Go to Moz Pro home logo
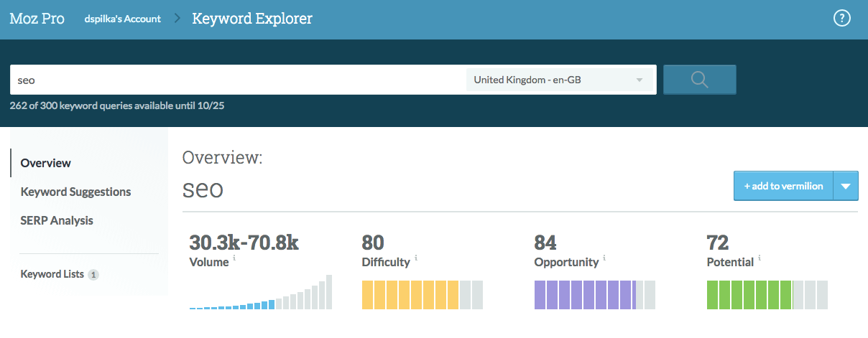 [x=37, y=19]
